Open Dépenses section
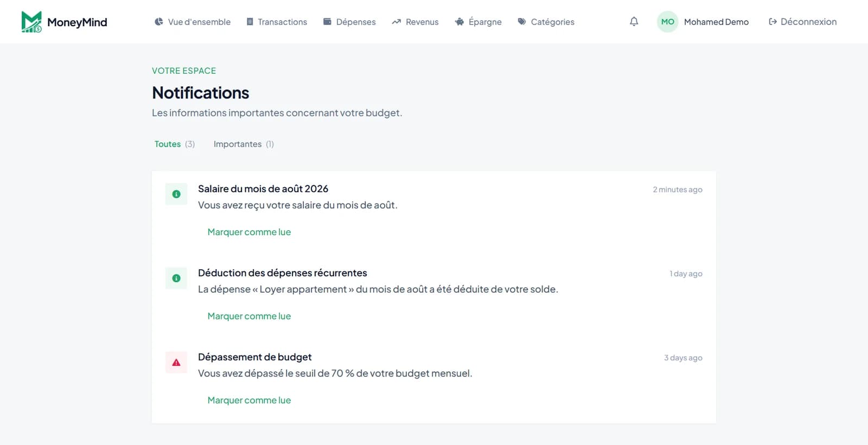Viewport: 868px width, 445px height. [349, 22]
